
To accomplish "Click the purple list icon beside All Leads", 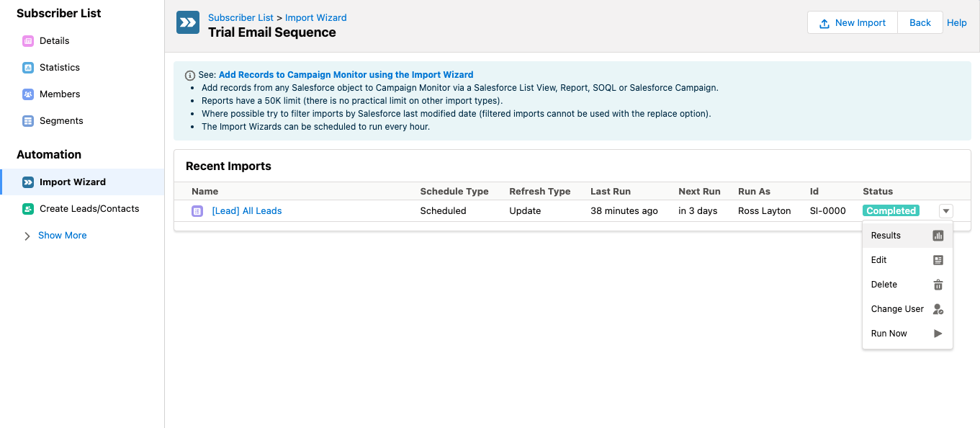I will [197, 211].
